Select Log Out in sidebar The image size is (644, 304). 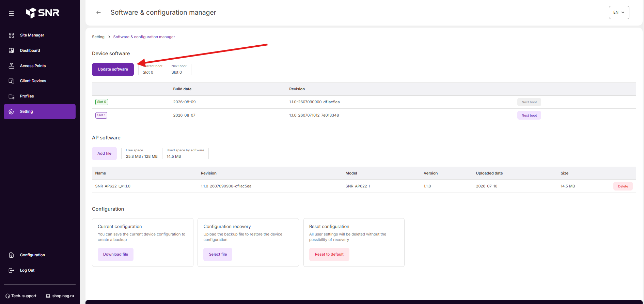pos(40,270)
